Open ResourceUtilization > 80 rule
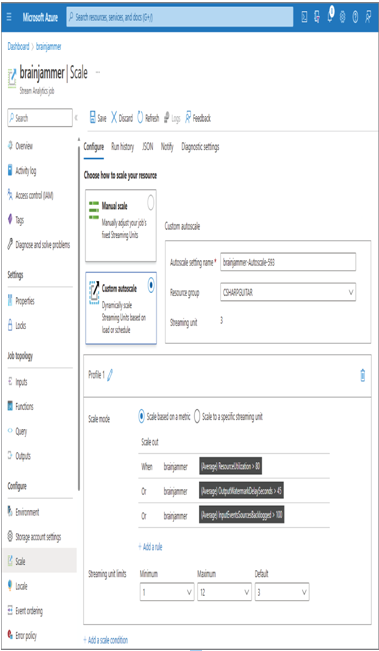The width and height of the screenshot is (379, 651). coord(230,466)
